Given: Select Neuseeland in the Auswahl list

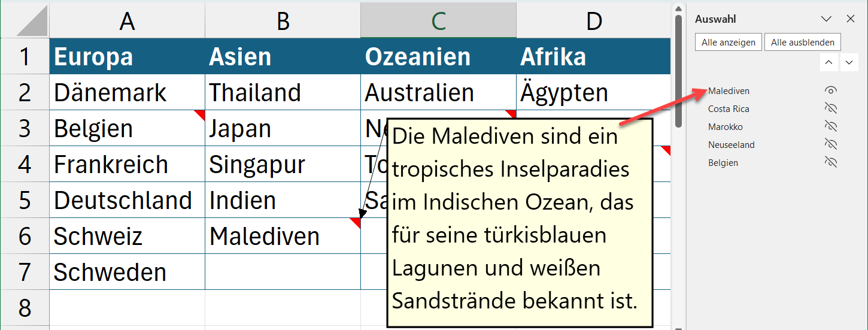Looking at the screenshot, I should click(731, 145).
